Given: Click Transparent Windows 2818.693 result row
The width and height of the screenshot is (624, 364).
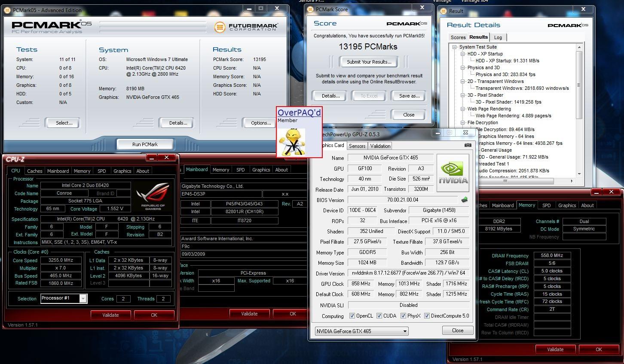Looking at the screenshot, I should (x=522, y=88).
